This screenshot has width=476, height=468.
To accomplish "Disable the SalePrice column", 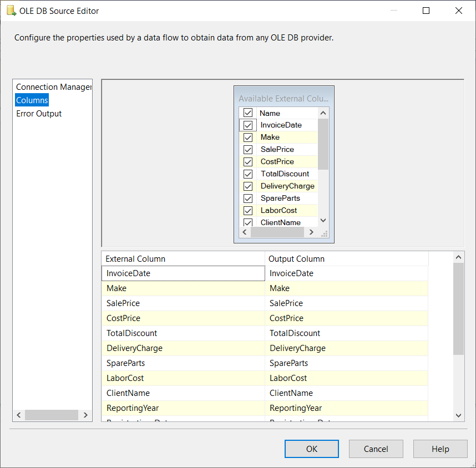I will click(x=247, y=149).
